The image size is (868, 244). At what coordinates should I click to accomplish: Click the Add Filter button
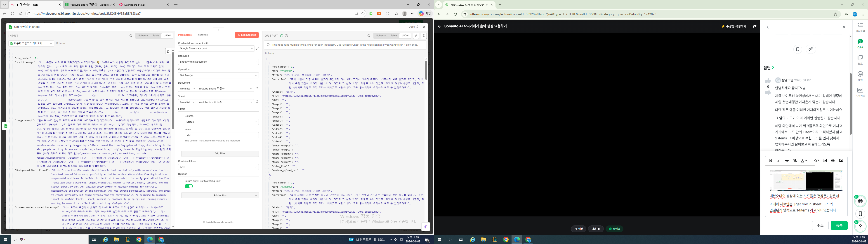point(220,154)
